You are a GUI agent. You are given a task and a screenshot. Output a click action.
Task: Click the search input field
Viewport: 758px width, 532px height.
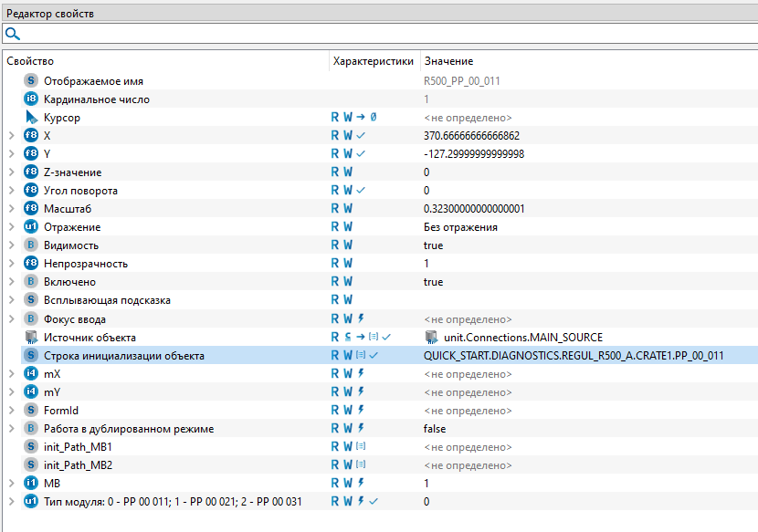click(384, 34)
